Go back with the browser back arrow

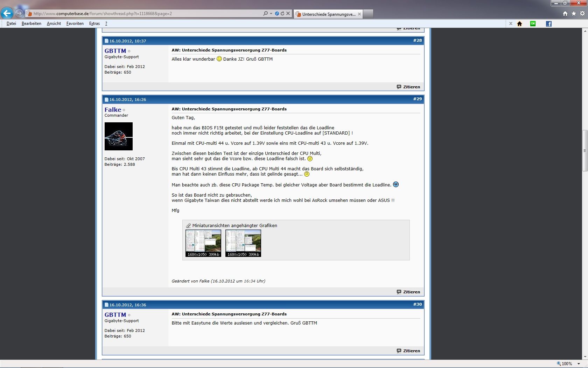click(x=7, y=13)
